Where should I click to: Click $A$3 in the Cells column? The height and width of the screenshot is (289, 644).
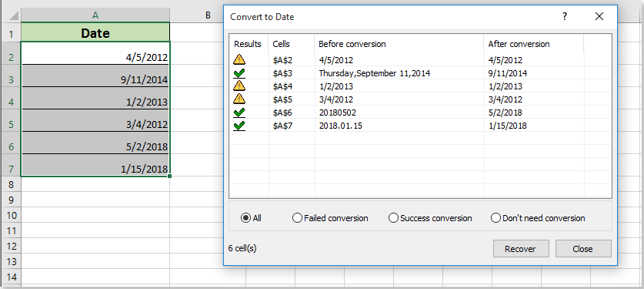tap(282, 73)
